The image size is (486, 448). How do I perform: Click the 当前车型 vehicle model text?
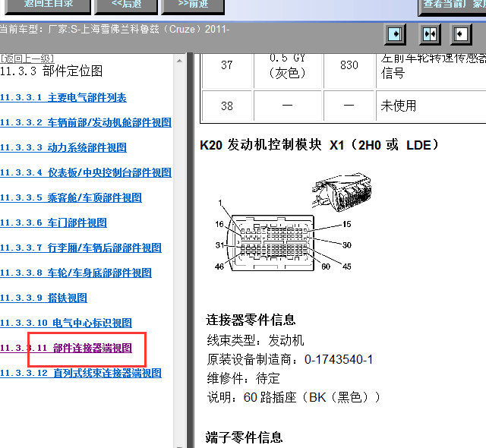tap(115, 29)
